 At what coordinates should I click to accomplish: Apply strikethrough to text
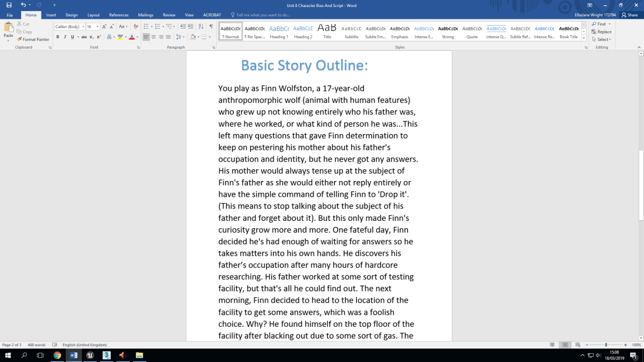[84, 37]
